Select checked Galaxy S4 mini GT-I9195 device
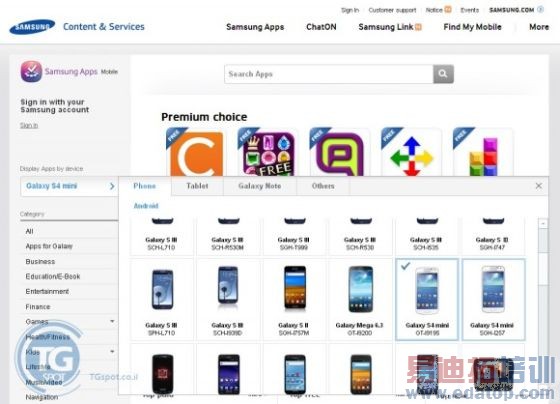 427,299
